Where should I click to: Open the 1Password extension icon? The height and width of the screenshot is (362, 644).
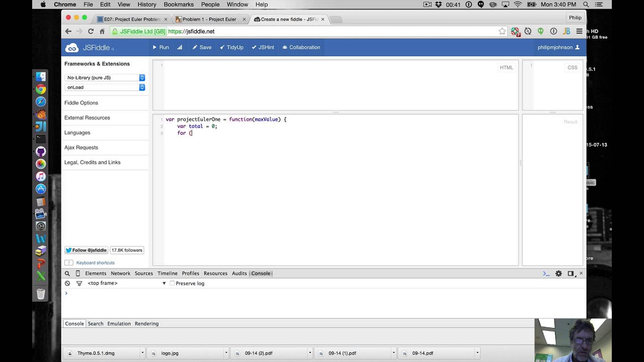pos(553,31)
